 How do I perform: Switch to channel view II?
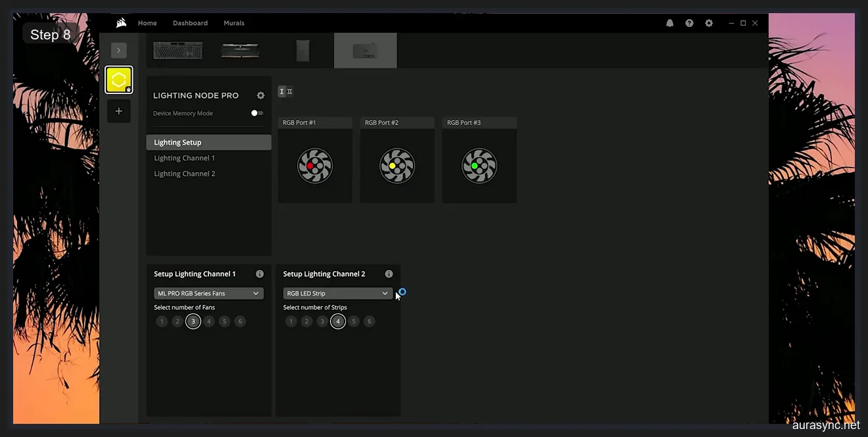point(289,91)
